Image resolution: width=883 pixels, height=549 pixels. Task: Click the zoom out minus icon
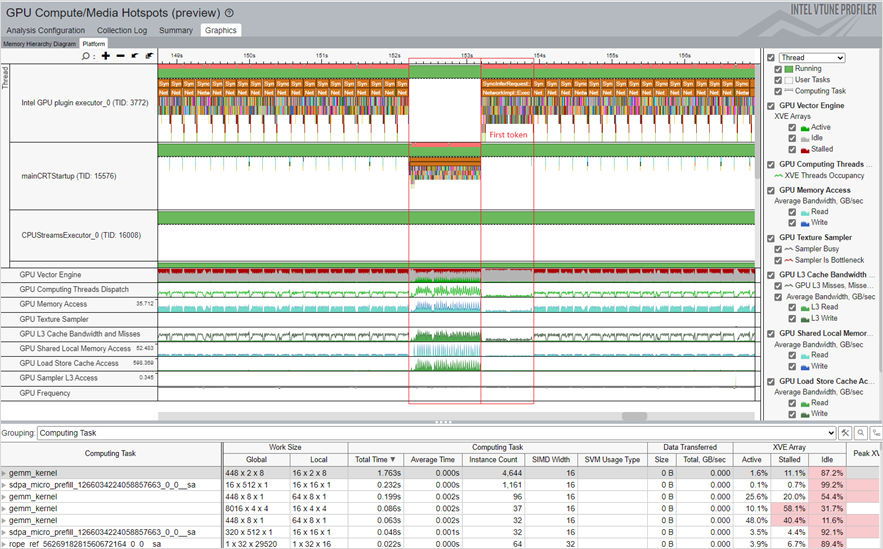120,56
